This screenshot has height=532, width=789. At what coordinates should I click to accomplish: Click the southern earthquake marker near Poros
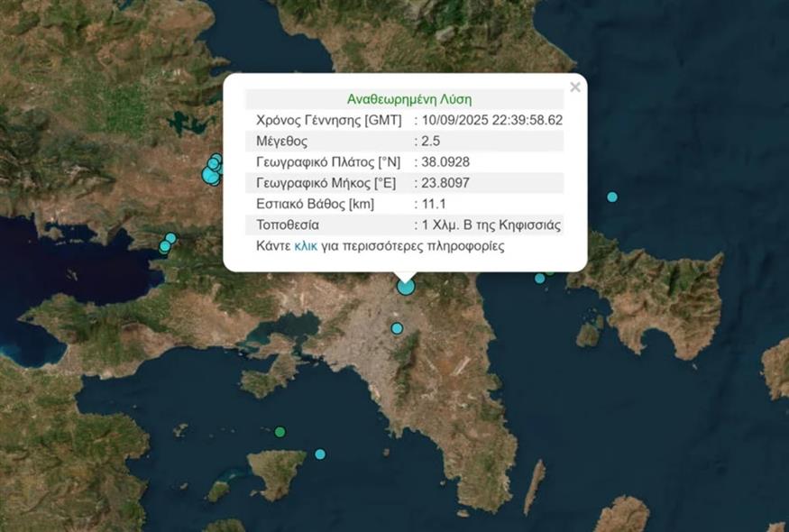point(319,454)
